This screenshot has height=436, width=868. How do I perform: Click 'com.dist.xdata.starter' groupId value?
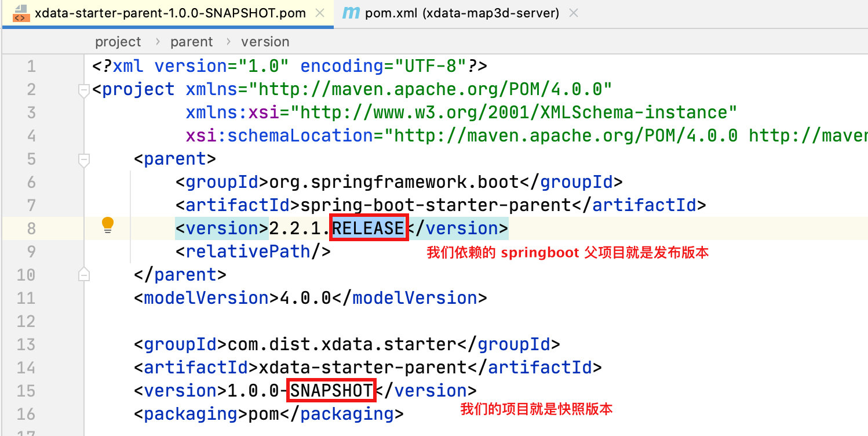(x=342, y=344)
